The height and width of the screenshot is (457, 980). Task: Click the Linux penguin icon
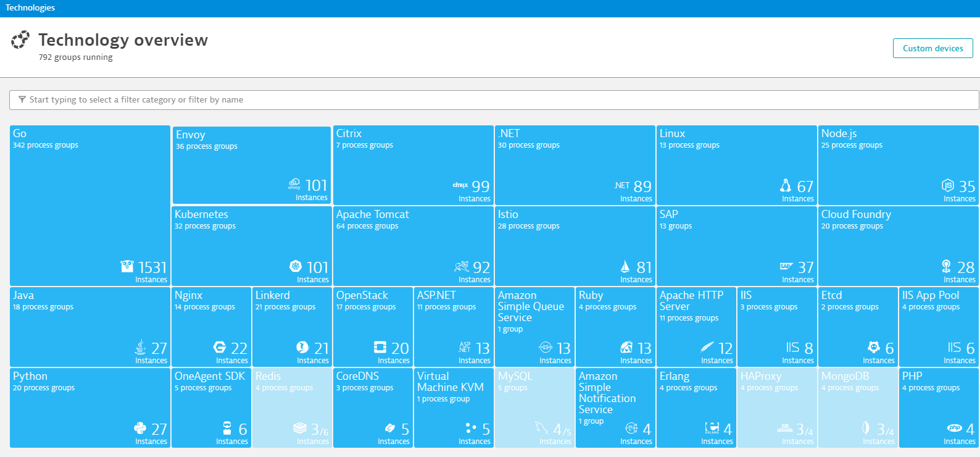click(786, 185)
